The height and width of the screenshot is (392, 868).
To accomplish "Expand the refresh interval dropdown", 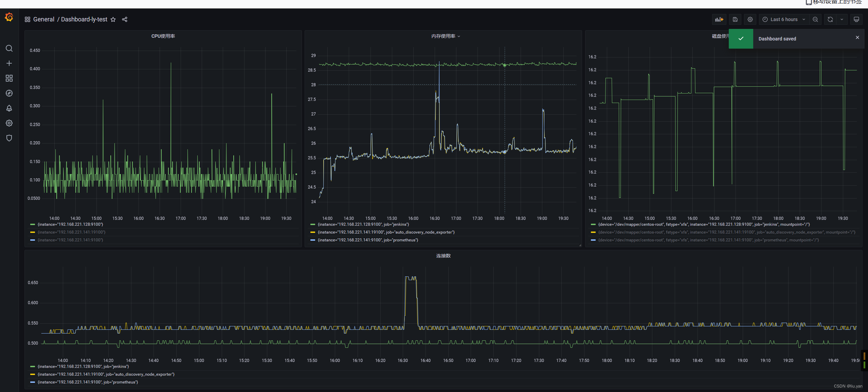I will tap(842, 19).
